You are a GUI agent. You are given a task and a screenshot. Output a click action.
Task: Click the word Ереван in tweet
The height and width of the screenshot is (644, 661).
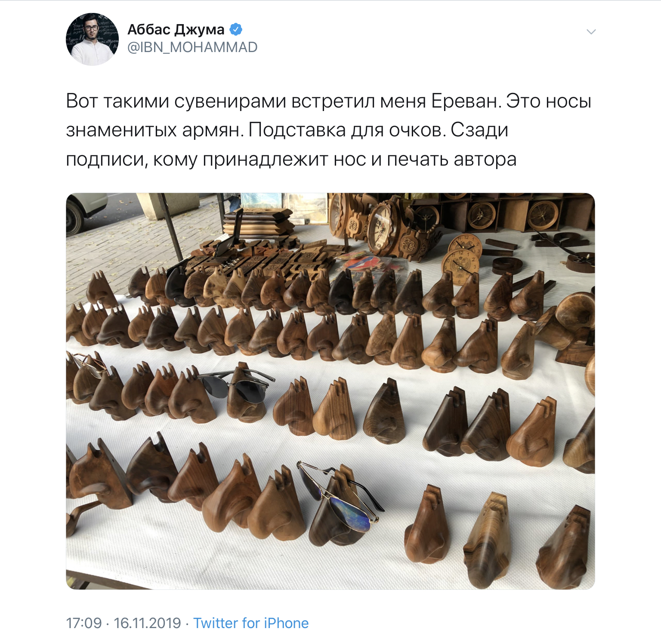(466, 102)
